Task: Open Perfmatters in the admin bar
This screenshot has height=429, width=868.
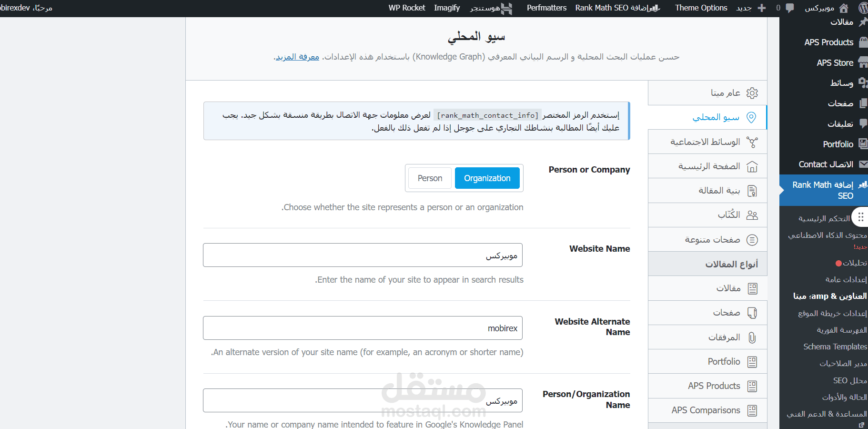Action: tap(546, 8)
